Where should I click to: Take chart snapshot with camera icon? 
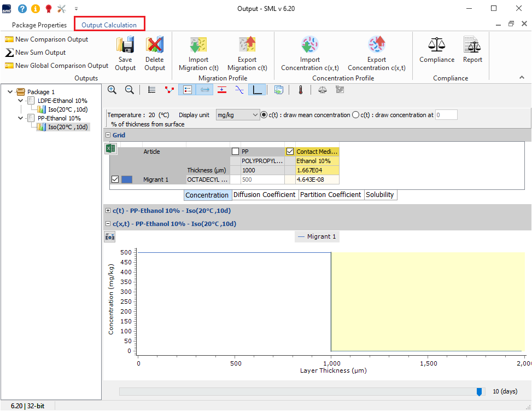pyautogui.click(x=110, y=236)
